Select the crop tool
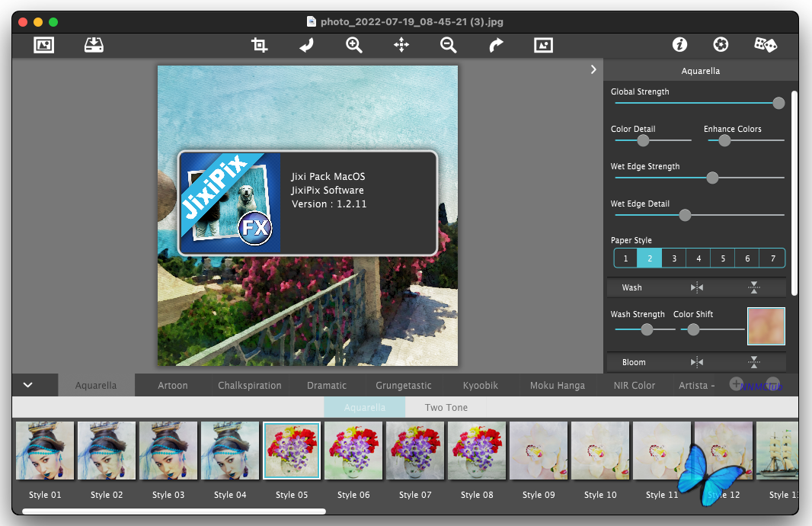Viewport: 812px width, 526px height. tap(260, 46)
